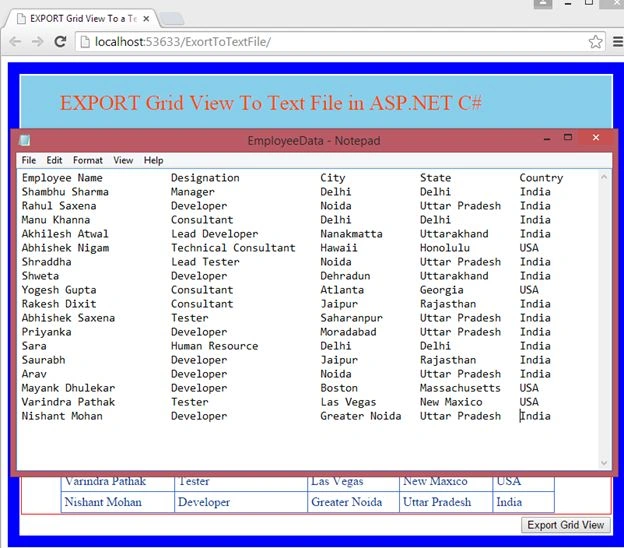
Task: Click 'Greater Noida' in Notepad text
Action: click(x=361, y=416)
